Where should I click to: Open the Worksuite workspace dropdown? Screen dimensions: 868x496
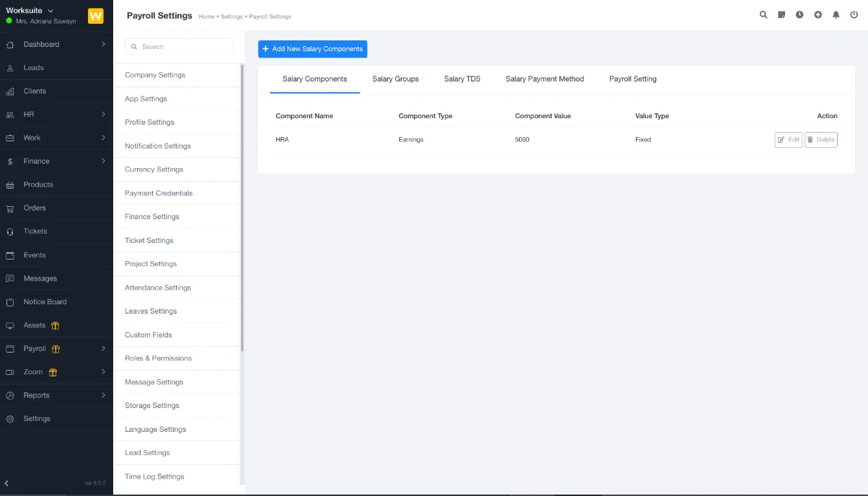pyautogui.click(x=30, y=11)
